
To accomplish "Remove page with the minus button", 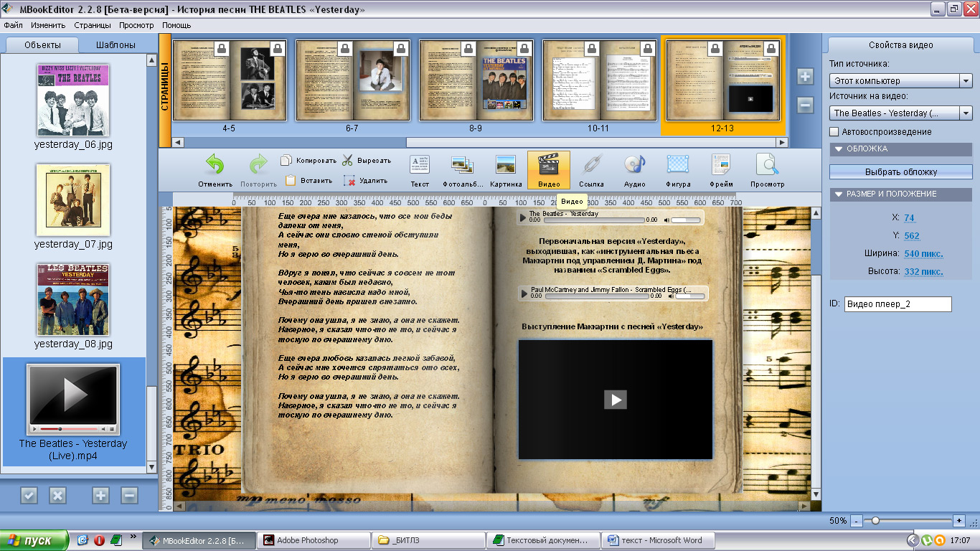I will pyautogui.click(x=805, y=105).
